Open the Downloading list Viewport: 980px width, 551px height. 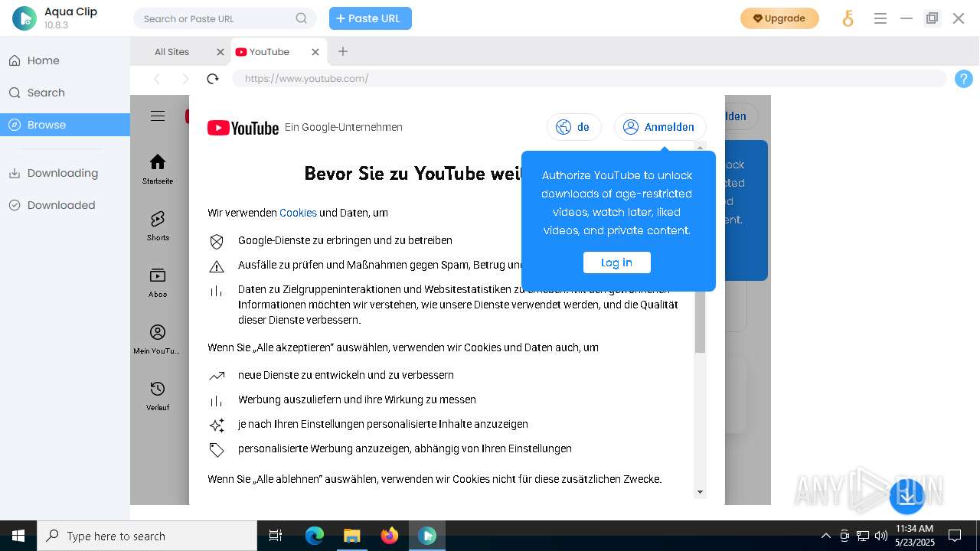tap(65, 173)
